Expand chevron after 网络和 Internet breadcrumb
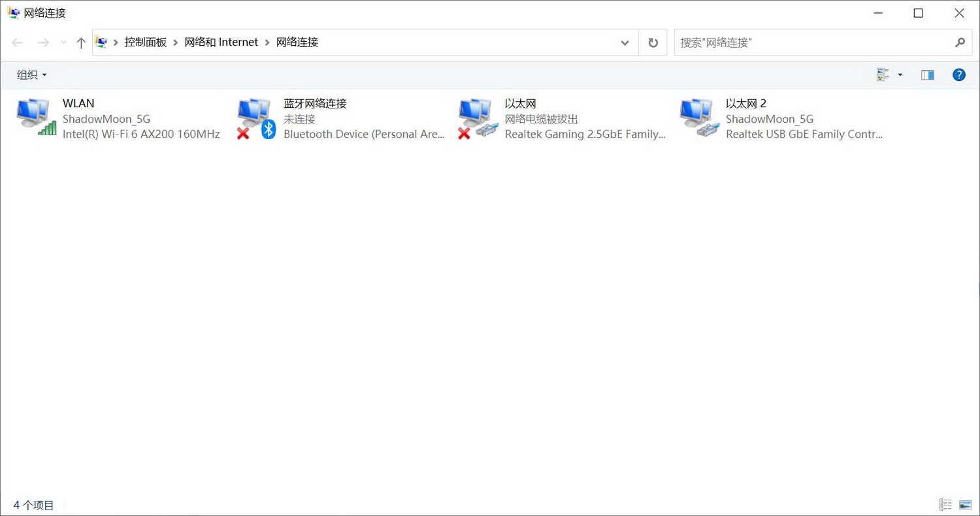Screen dimensions: 980x516 click(267, 42)
